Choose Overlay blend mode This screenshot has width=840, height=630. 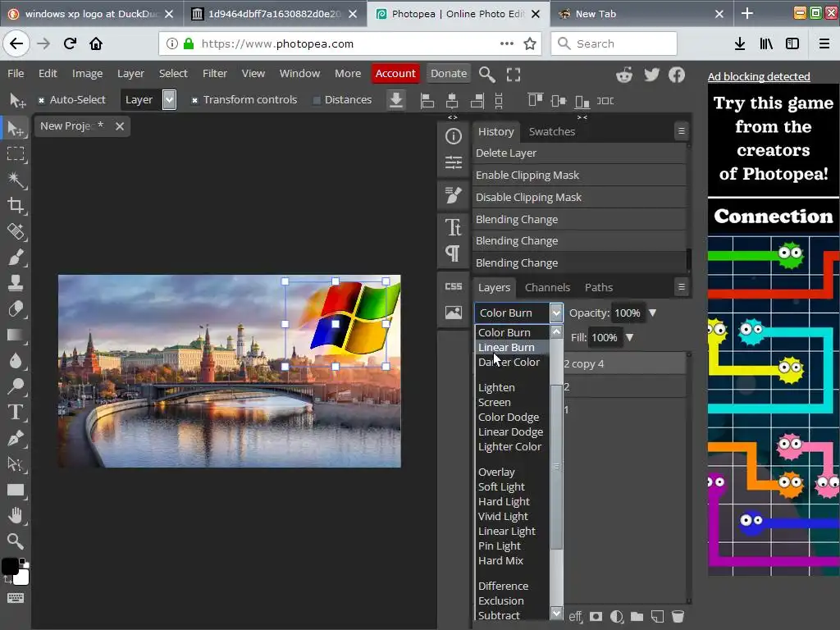512,472
